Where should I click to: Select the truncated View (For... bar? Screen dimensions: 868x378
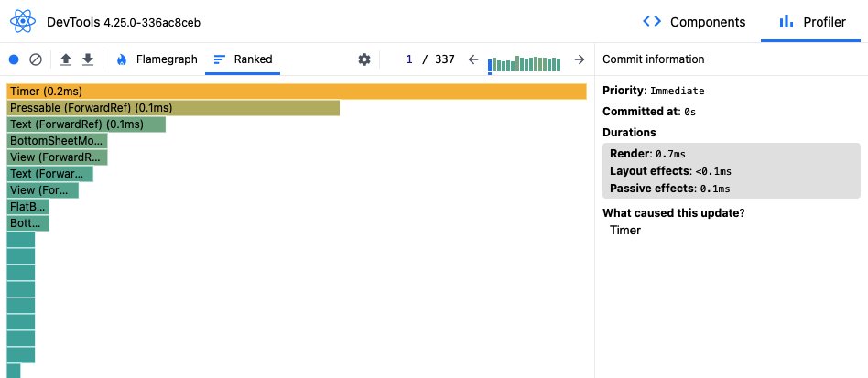tap(43, 189)
